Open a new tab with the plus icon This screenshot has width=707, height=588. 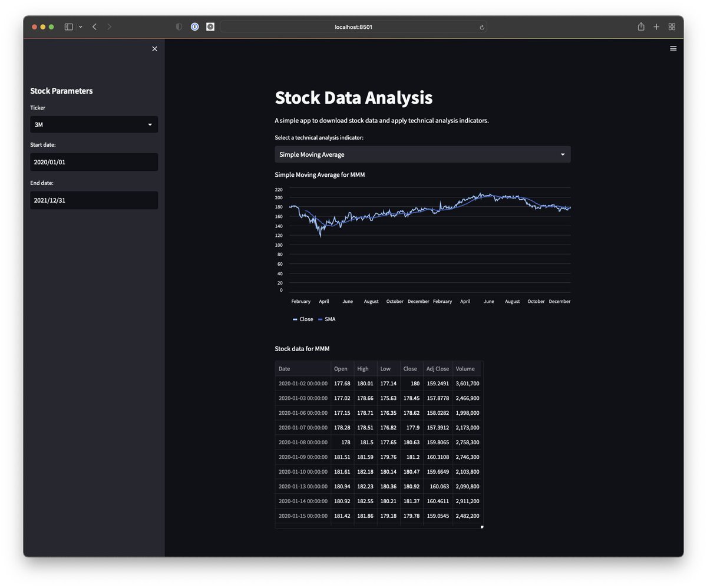click(x=656, y=27)
